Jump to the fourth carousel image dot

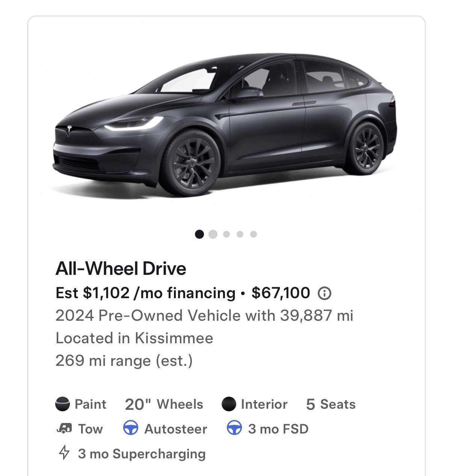pos(240,234)
